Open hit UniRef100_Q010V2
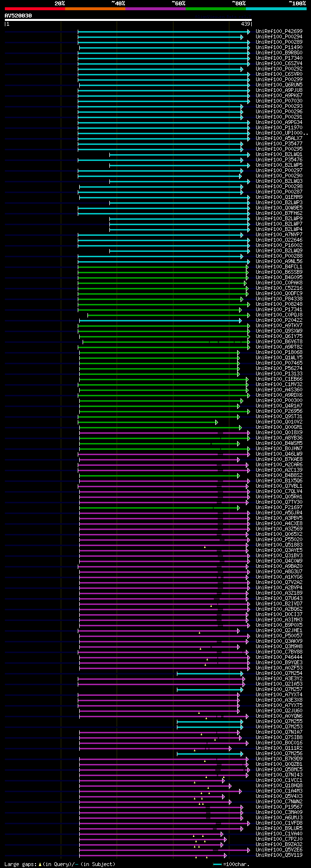The width and height of the screenshot is (311, 868). coord(279,422)
